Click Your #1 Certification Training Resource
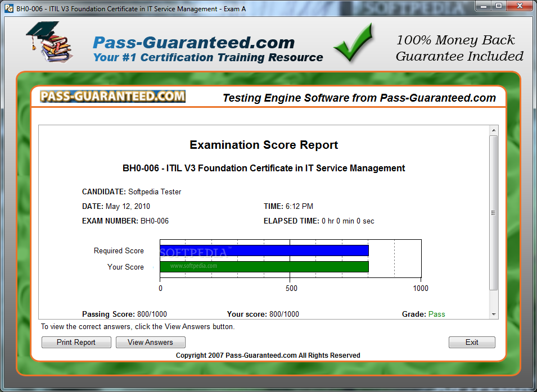 coord(208,57)
